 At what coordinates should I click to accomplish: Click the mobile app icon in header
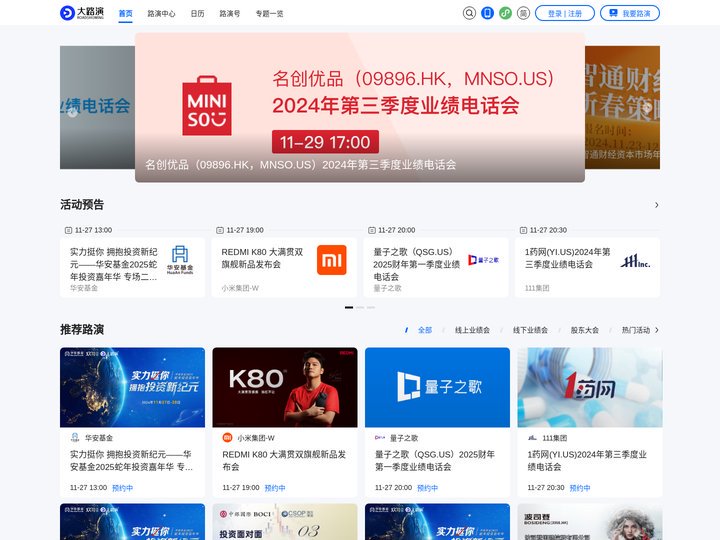(x=487, y=13)
